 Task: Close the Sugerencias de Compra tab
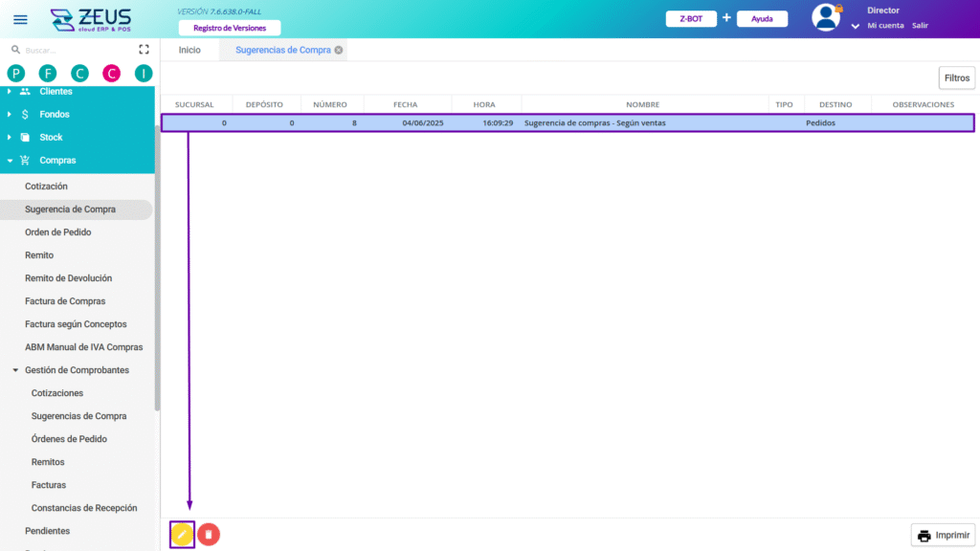pos(339,50)
